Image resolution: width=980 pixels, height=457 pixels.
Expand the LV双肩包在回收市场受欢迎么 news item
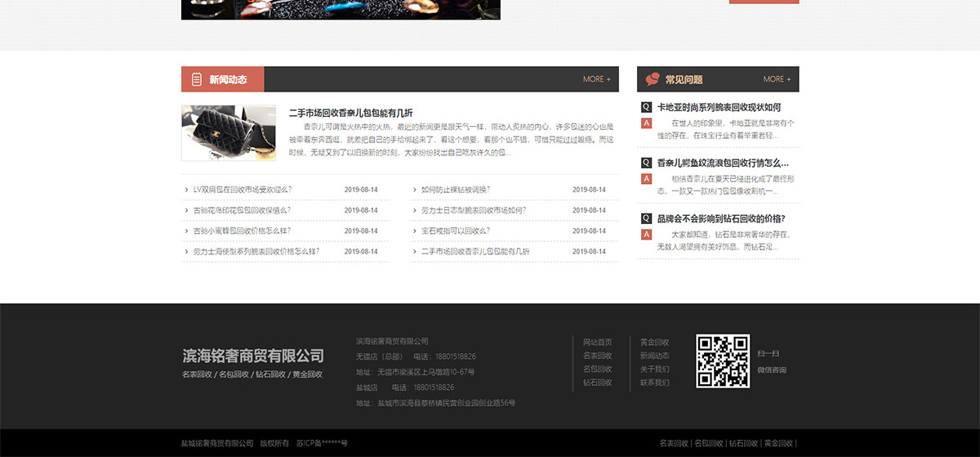coord(242,190)
